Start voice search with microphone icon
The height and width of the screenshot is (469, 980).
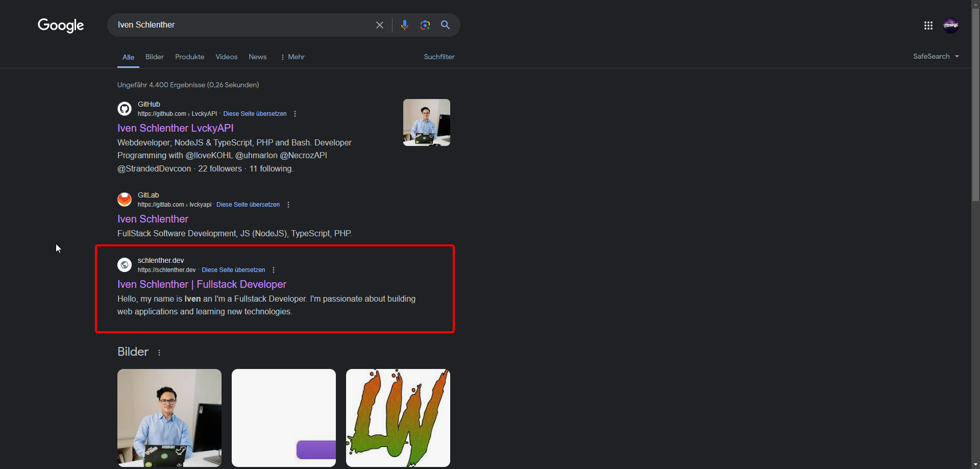point(405,25)
